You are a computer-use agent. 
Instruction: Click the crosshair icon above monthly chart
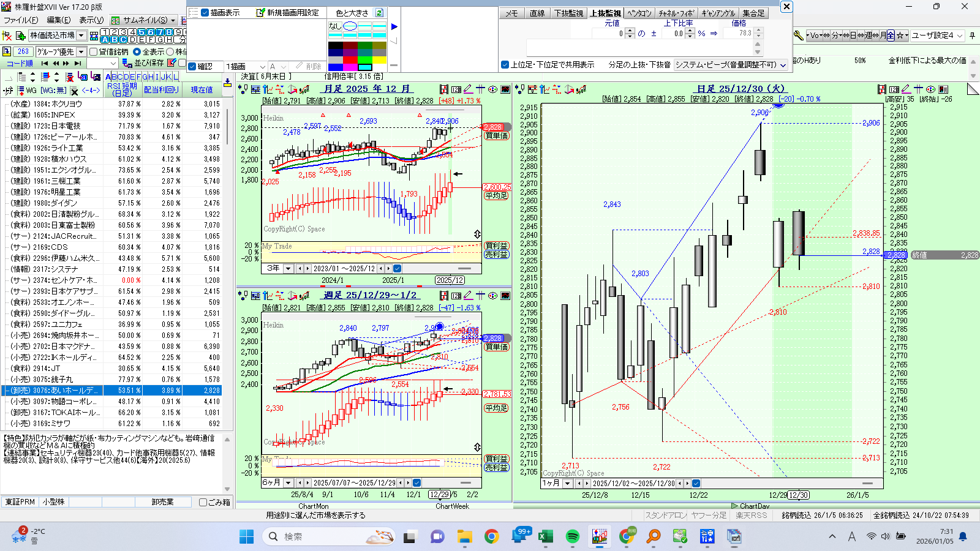480,89
